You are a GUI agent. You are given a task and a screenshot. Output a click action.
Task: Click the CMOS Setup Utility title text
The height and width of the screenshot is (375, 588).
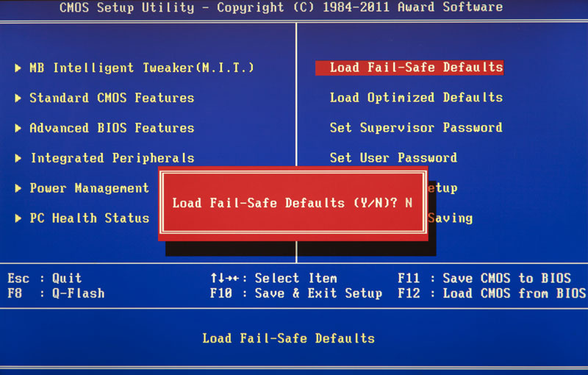(281, 7)
